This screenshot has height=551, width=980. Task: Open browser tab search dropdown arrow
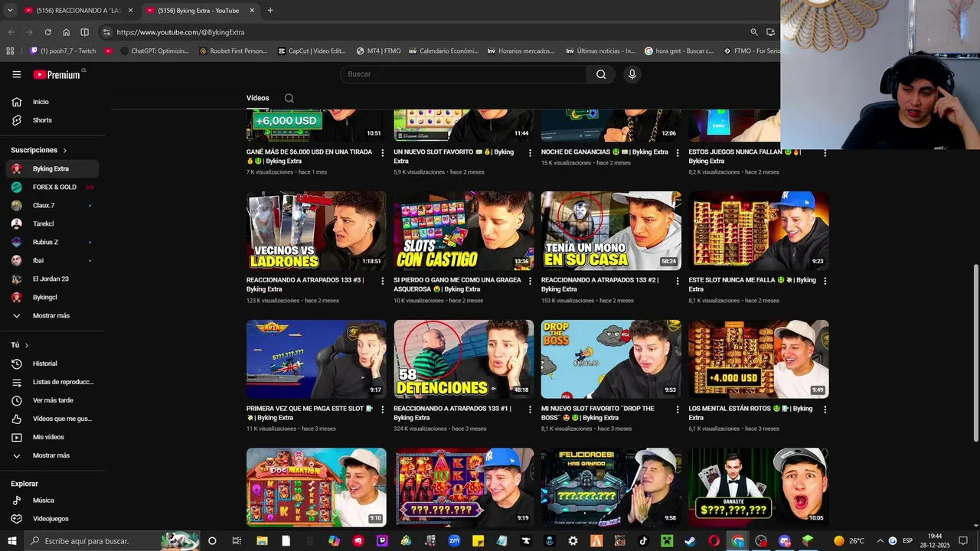tap(10, 10)
